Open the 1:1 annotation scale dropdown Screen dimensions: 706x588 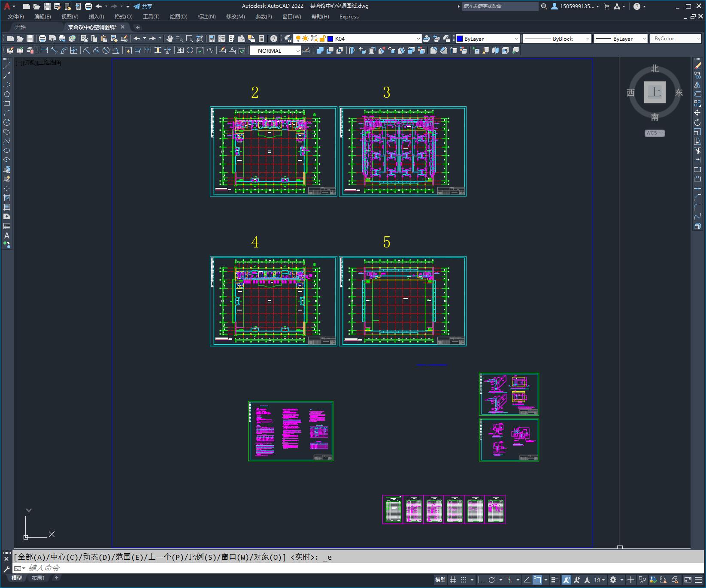coord(600,580)
